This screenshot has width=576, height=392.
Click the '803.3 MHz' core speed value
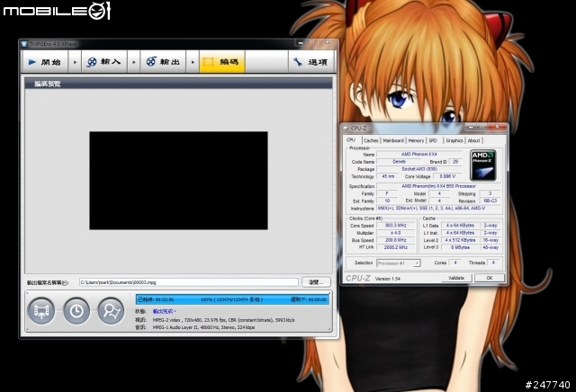(396, 226)
